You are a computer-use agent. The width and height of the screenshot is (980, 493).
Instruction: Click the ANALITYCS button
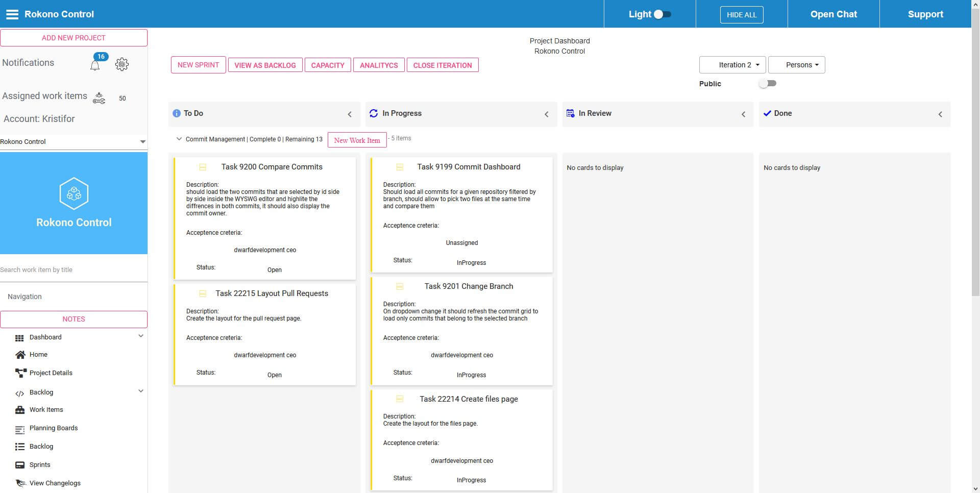[379, 65]
